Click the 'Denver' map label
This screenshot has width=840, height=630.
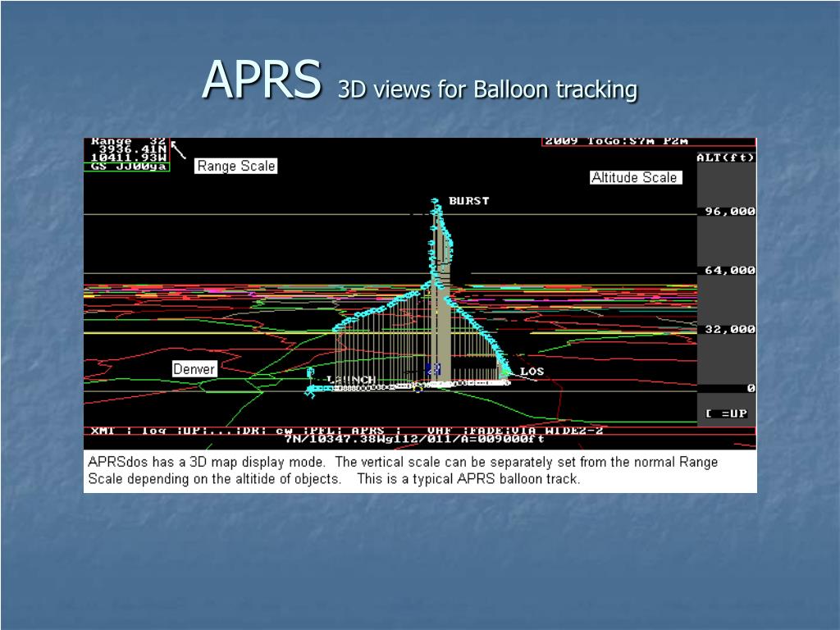[194, 368]
